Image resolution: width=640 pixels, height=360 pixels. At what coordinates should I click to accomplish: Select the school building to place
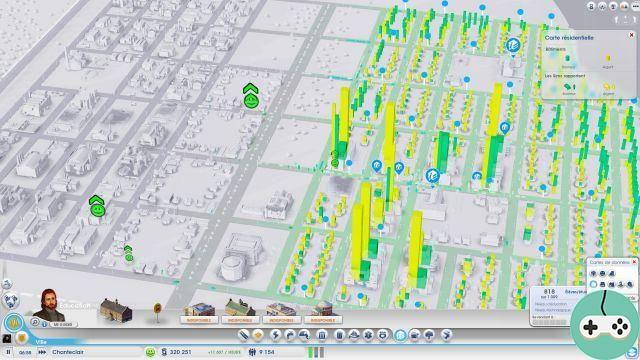[x=116, y=310]
